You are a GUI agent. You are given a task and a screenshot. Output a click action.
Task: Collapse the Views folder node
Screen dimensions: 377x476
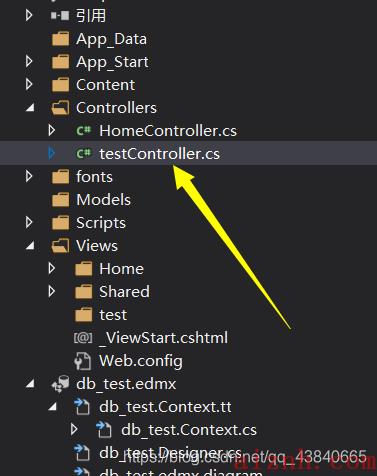(30, 246)
